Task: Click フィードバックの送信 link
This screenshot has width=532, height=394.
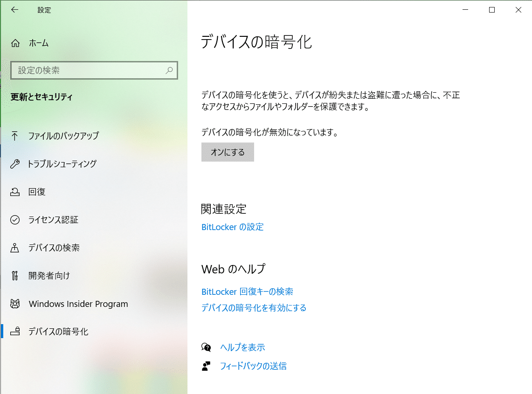Action: point(254,366)
